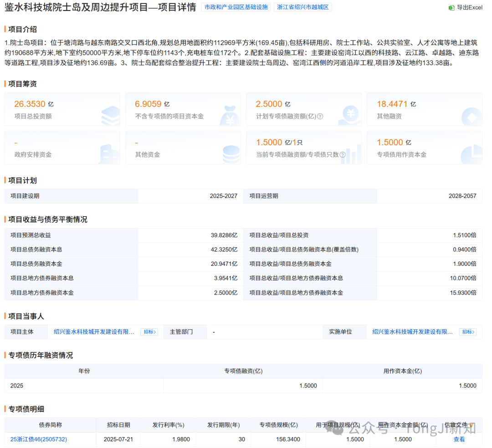
Task: Click the 信披文件 column filter icon
Action: coord(471,425)
